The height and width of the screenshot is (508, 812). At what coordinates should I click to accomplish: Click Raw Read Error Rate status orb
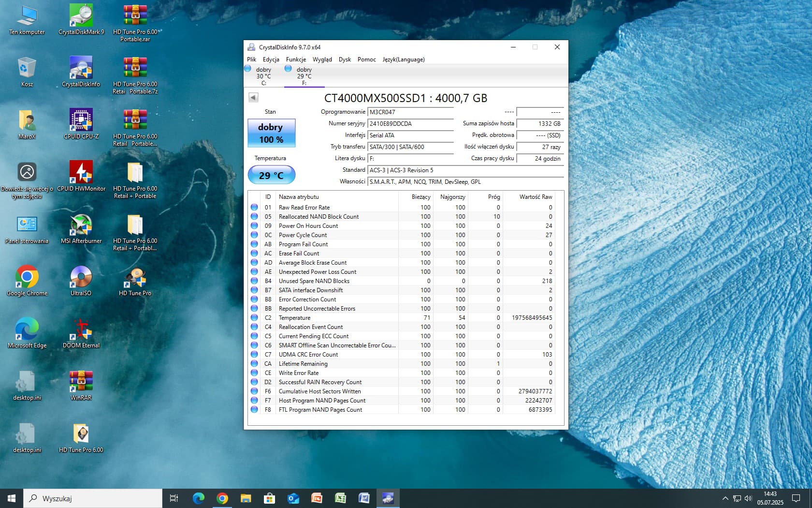coord(254,207)
